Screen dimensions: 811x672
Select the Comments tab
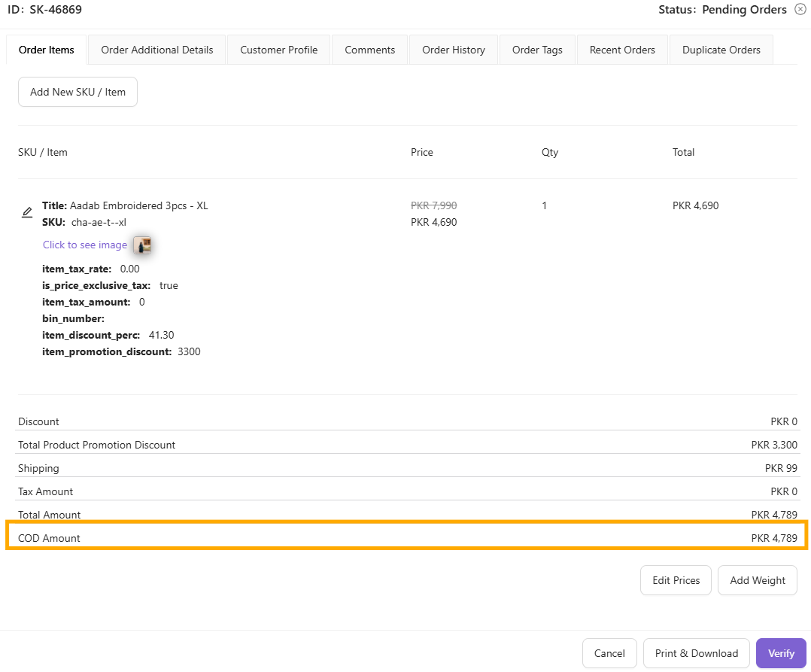(370, 50)
